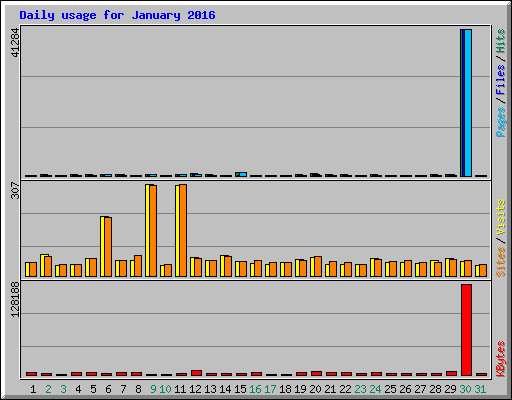This screenshot has width=512, height=400.
Task: Click the orange Sites bar for day 29
Action: point(453,268)
